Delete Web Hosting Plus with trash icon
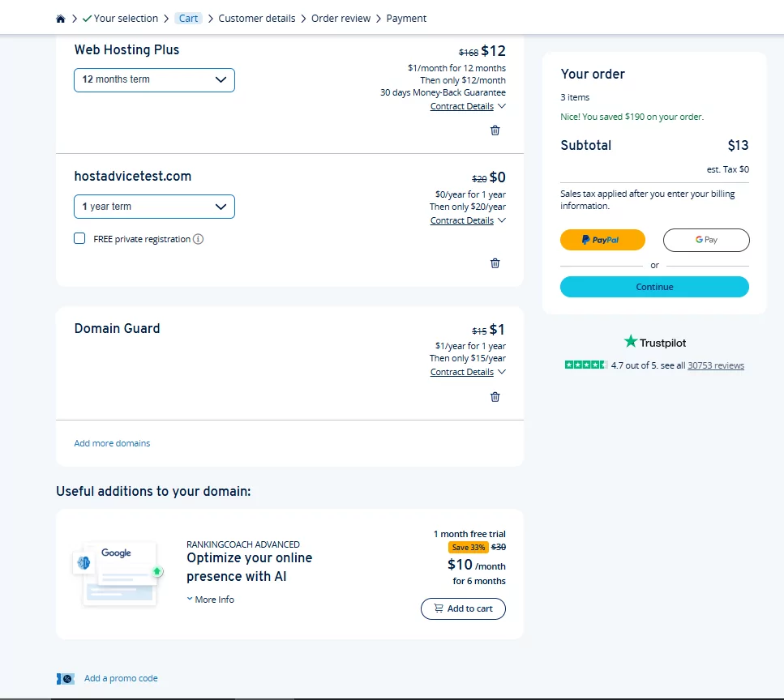Image resolution: width=784 pixels, height=700 pixels. (495, 130)
